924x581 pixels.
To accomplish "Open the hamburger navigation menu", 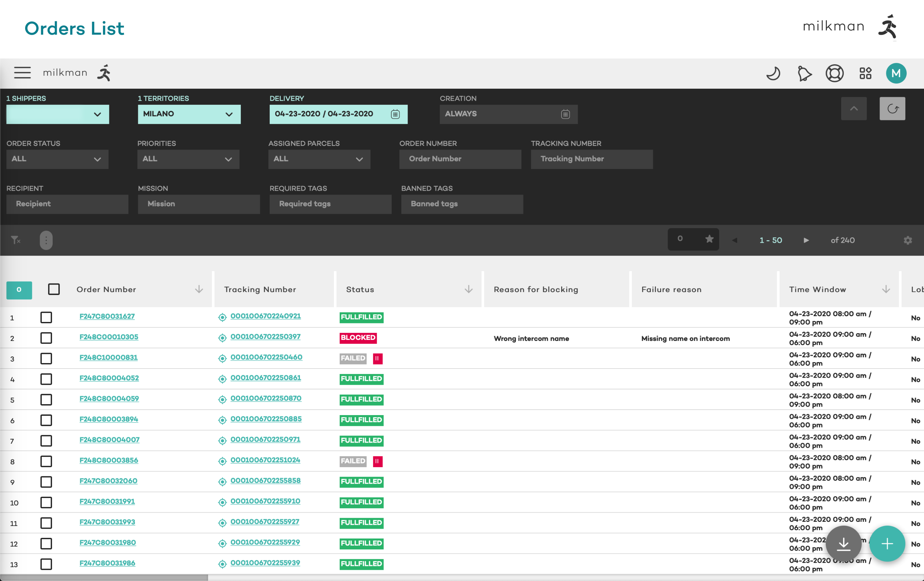I will pyautogui.click(x=22, y=72).
